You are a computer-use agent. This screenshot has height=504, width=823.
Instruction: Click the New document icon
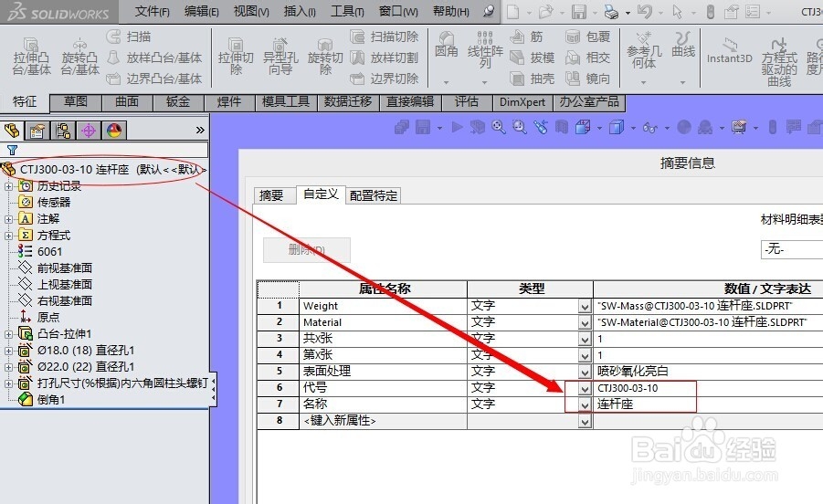coord(513,11)
